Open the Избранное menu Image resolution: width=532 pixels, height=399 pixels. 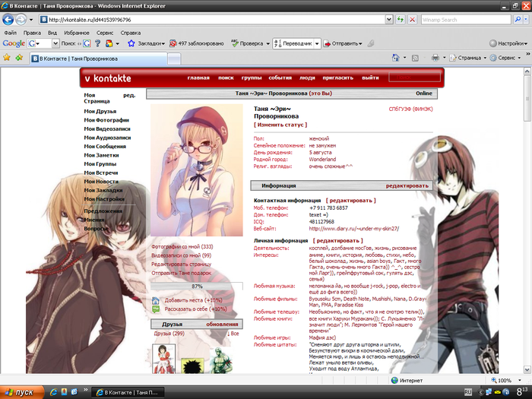click(x=77, y=33)
